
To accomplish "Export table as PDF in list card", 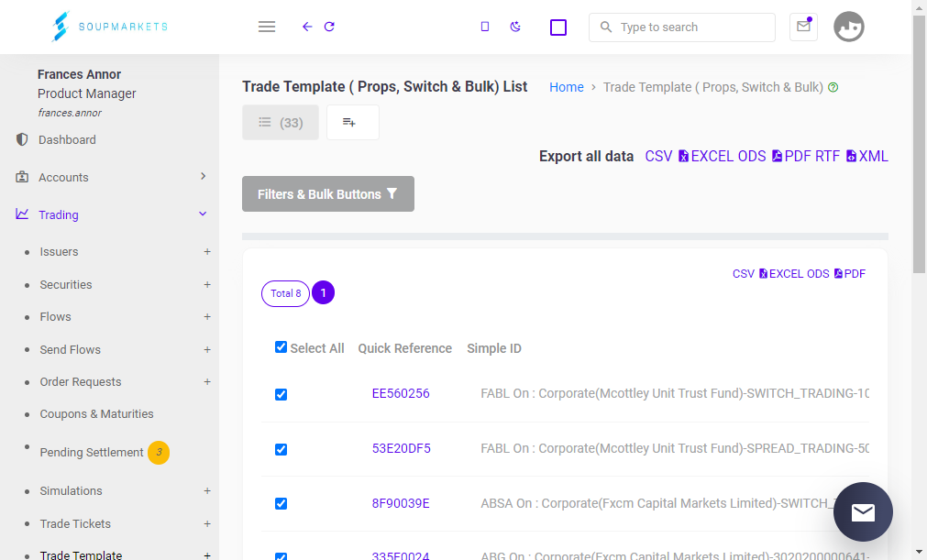I will (850, 273).
